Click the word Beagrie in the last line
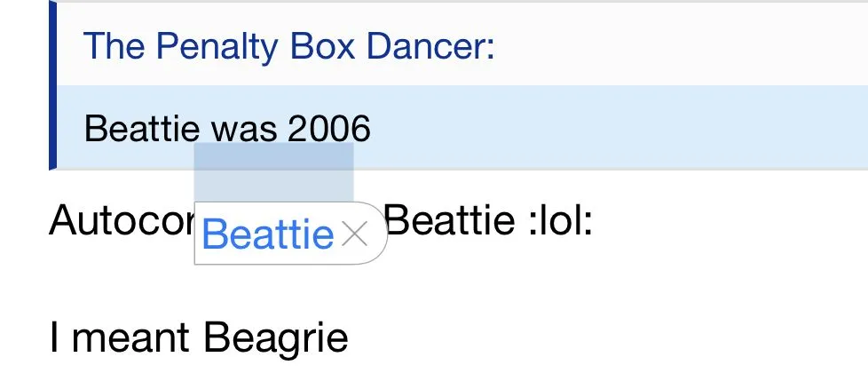This screenshot has width=868, height=381. [276, 337]
